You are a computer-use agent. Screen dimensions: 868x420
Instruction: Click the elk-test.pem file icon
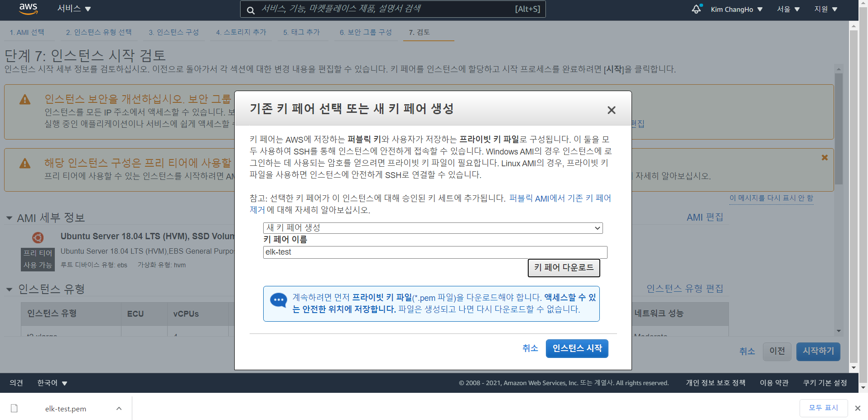(14, 408)
